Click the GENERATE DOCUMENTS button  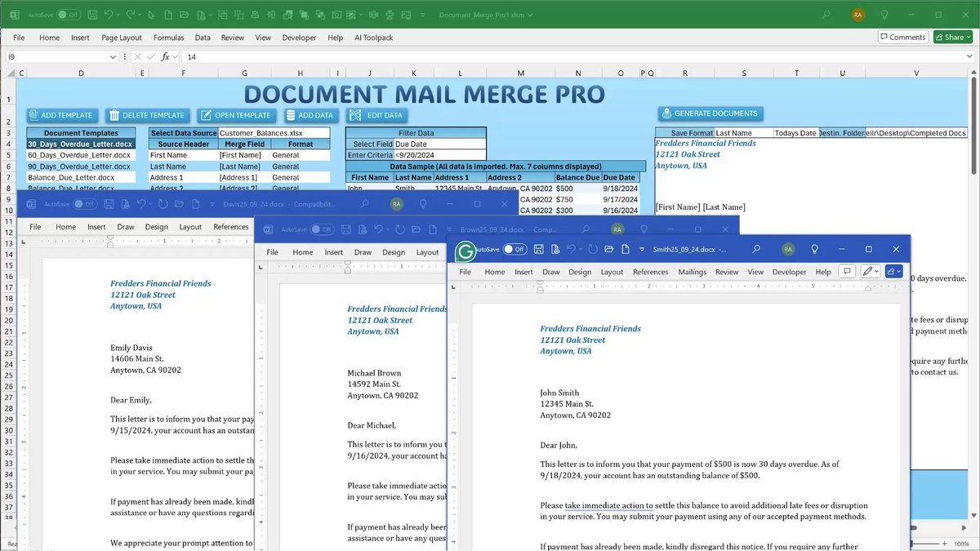pos(711,113)
